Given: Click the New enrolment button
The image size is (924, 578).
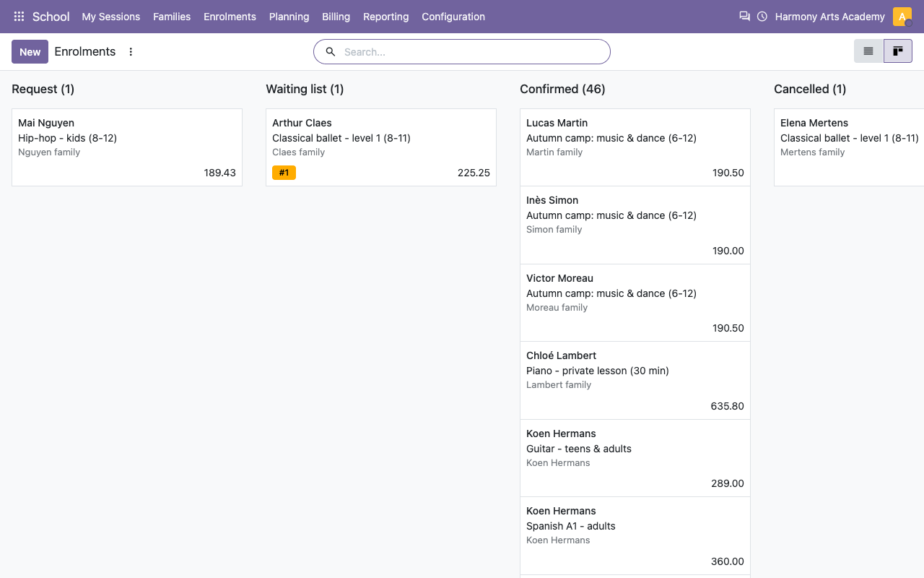Looking at the screenshot, I should [30, 52].
